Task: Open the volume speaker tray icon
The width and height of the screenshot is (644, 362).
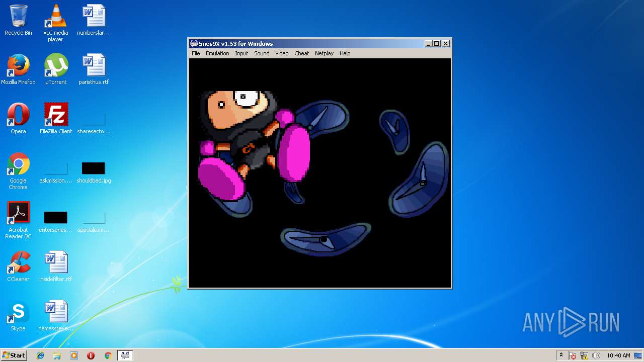Action: click(596, 355)
